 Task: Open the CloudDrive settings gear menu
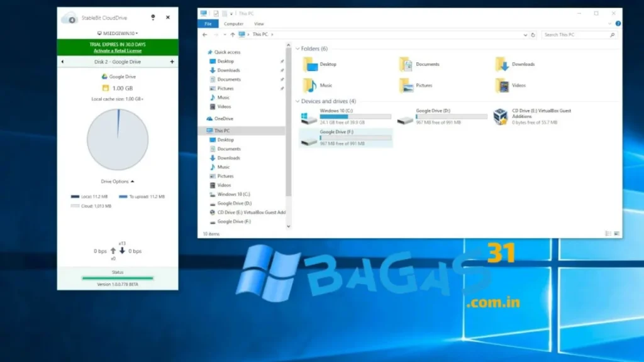[153, 18]
